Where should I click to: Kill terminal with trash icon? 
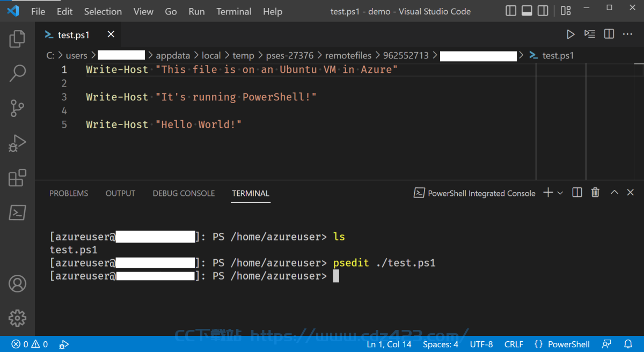pos(595,193)
